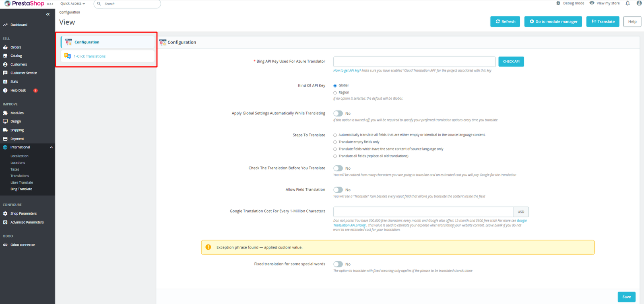Collapse sidebar with double-chevron icon
The image size is (644, 304).
(48, 14)
